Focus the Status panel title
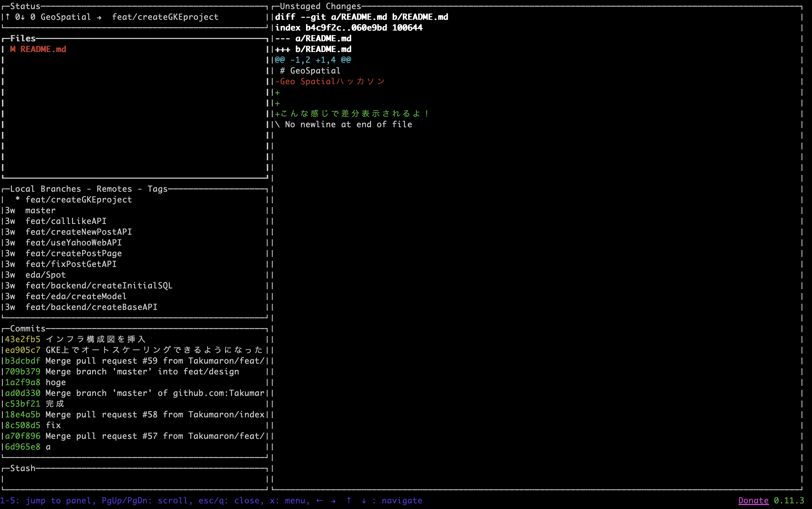 click(x=25, y=6)
